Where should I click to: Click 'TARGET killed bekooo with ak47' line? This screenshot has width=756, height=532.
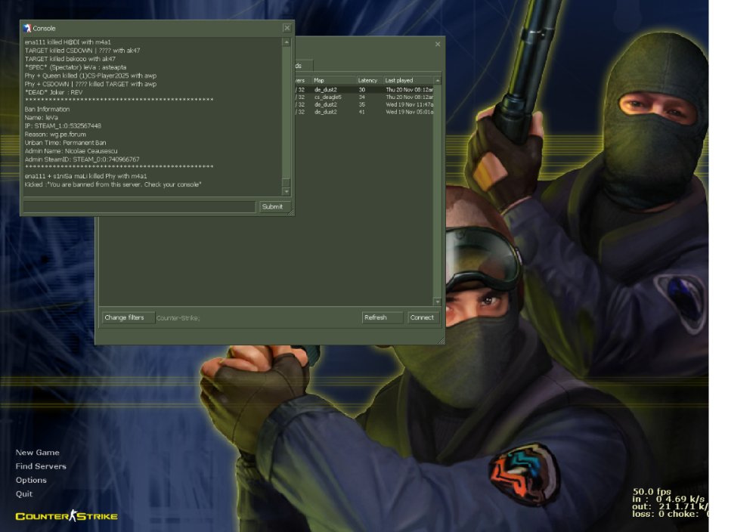click(70, 59)
